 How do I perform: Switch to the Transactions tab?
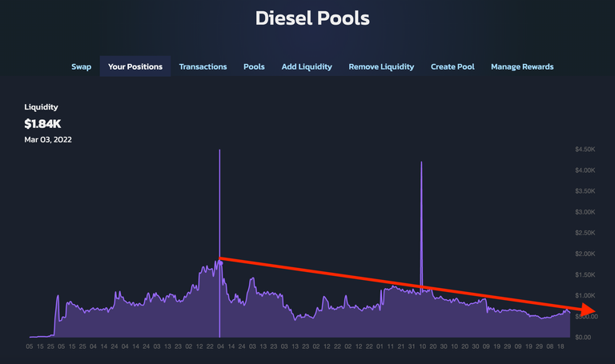tap(203, 66)
